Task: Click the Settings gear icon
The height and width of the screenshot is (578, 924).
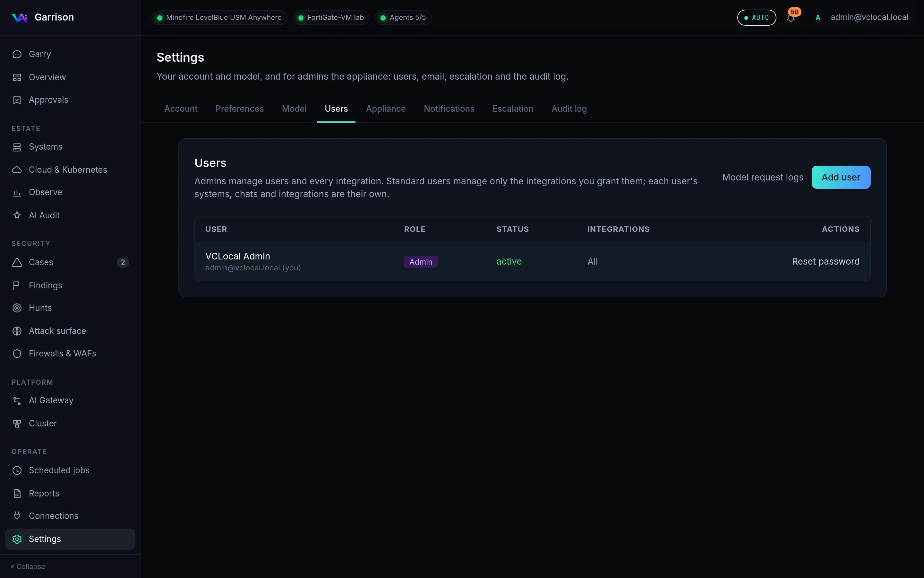Action: pos(17,539)
